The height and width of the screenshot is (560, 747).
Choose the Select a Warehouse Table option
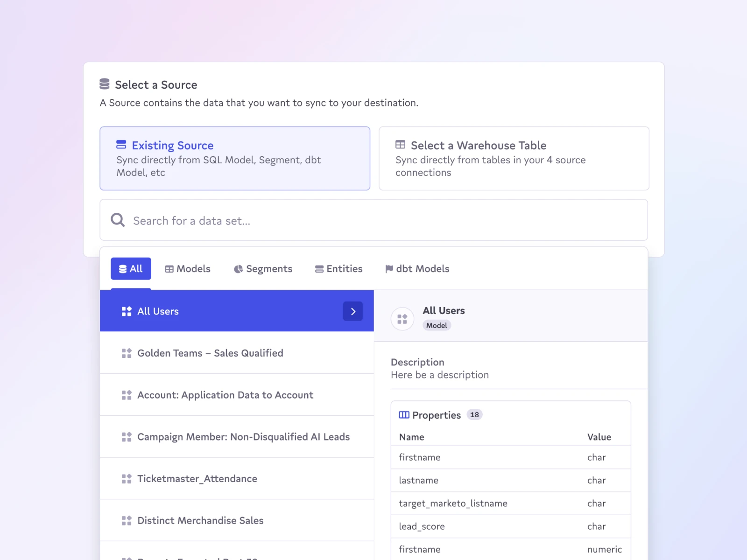[514, 158]
